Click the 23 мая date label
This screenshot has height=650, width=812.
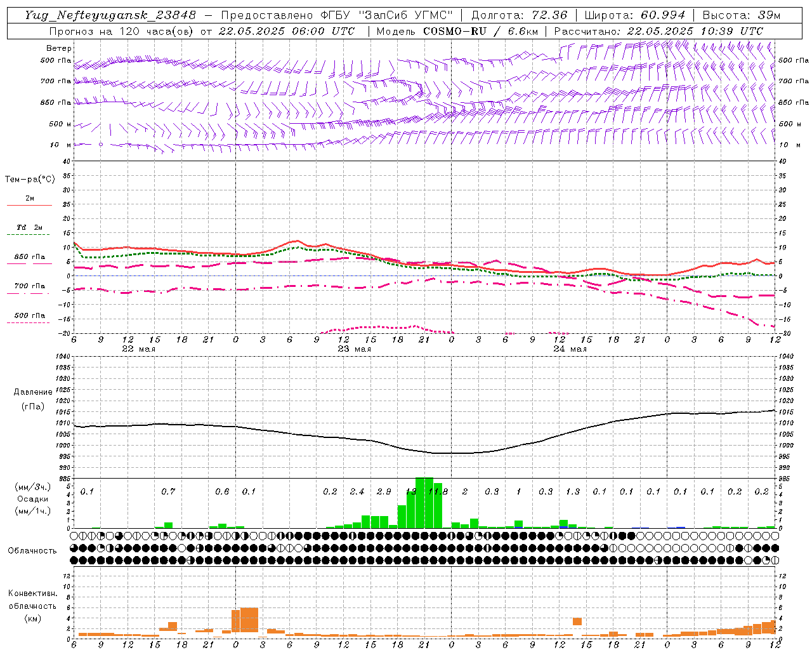pyautogui.click(x=355, y=349)
